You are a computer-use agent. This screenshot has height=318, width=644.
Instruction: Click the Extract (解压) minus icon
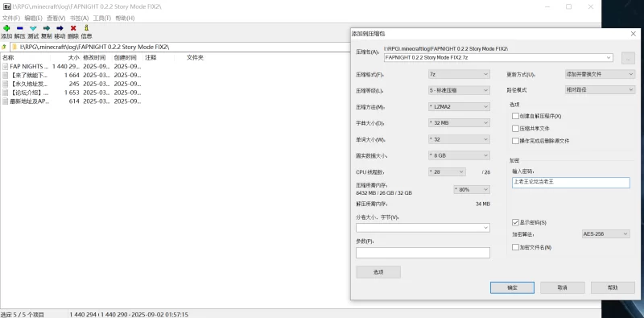pos(19,28)
